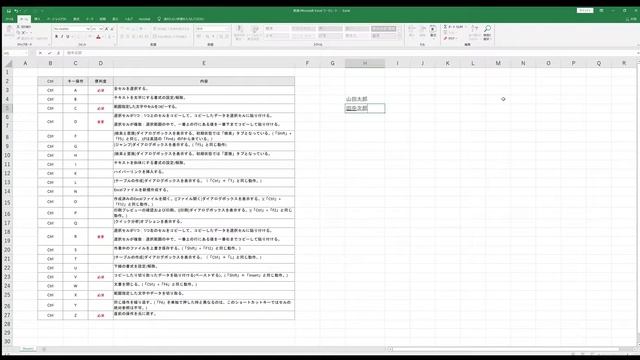Select the Sheet1 tab

(28, 349)
